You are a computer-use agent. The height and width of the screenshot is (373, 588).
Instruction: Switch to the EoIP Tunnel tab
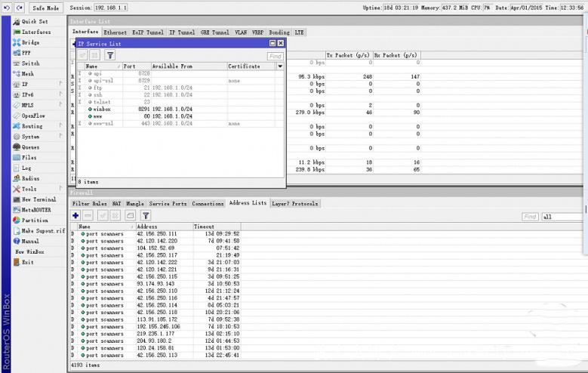(x=148, y=32)
